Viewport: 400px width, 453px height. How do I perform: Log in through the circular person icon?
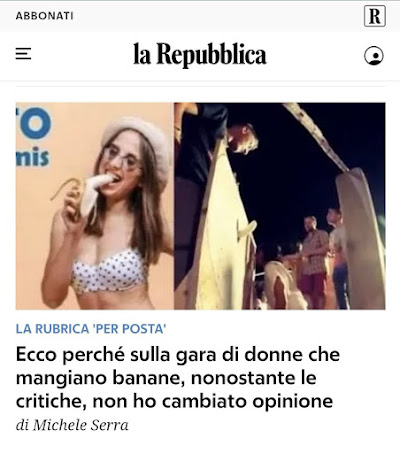tap(374, 56)
